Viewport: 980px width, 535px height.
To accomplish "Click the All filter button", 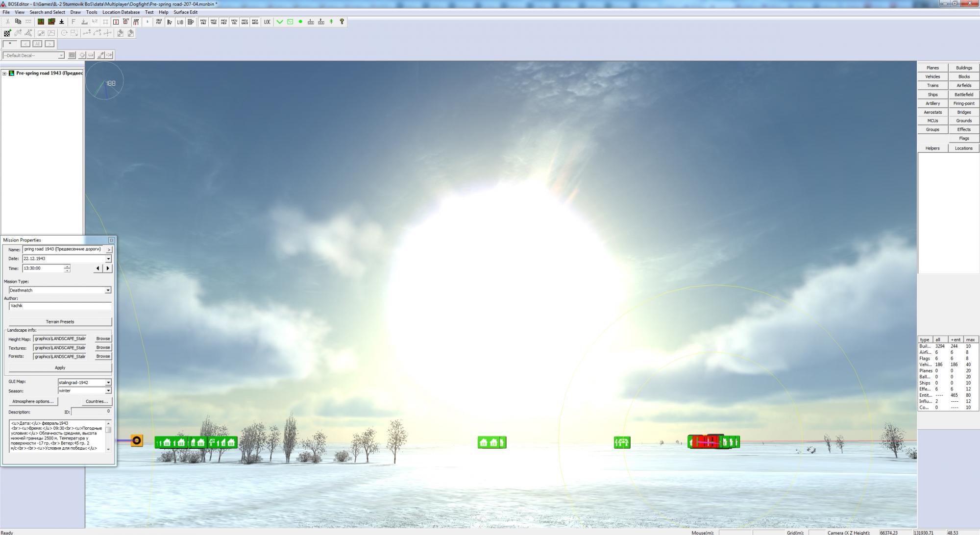I will point(37,44).
